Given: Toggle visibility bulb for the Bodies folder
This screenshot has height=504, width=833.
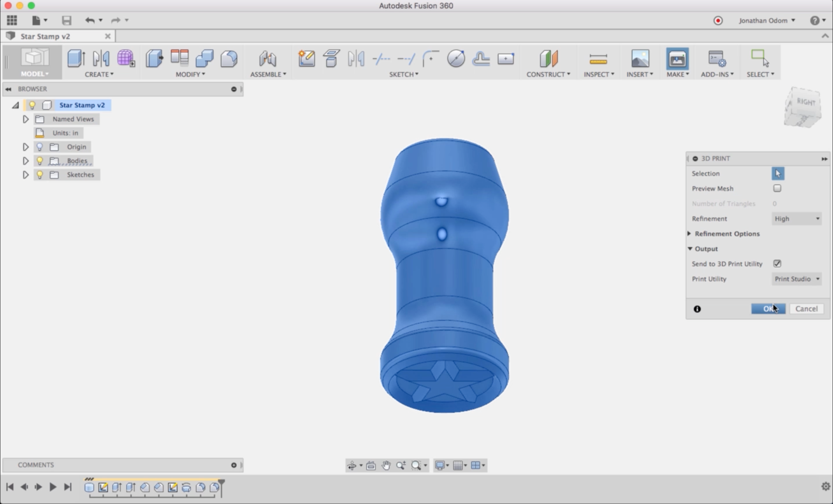Looking at the screenshot, I should point(40,161).
